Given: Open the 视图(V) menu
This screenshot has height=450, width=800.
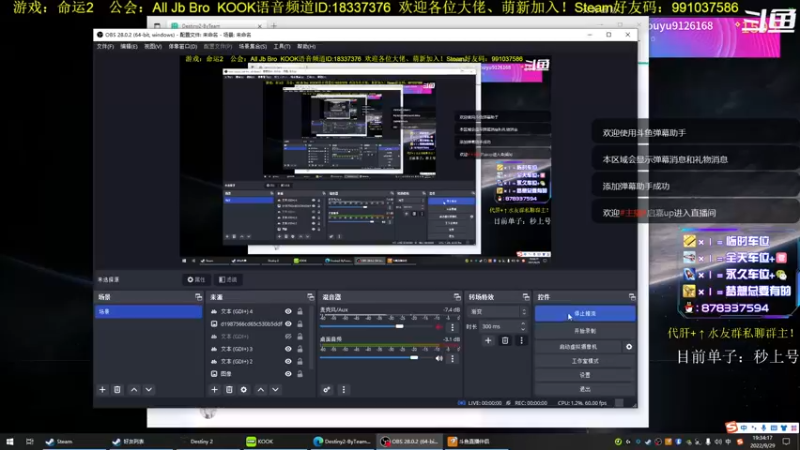Looking at the screenshot, I should pos(153,46).
